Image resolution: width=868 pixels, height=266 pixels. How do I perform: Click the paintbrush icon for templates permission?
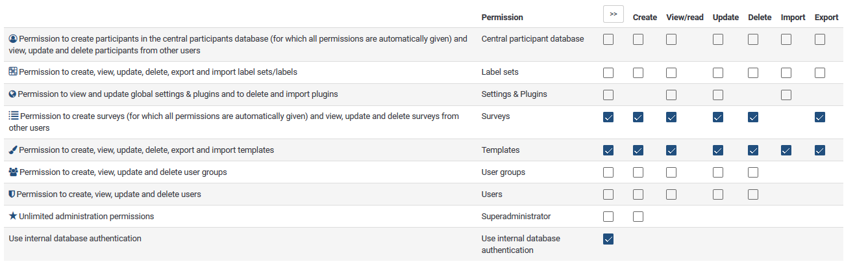pos(13,150)
